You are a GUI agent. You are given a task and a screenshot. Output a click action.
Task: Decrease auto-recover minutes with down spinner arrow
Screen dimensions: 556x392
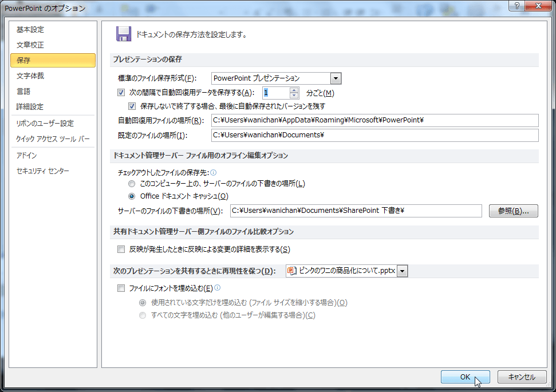click(x=294, y=96)
